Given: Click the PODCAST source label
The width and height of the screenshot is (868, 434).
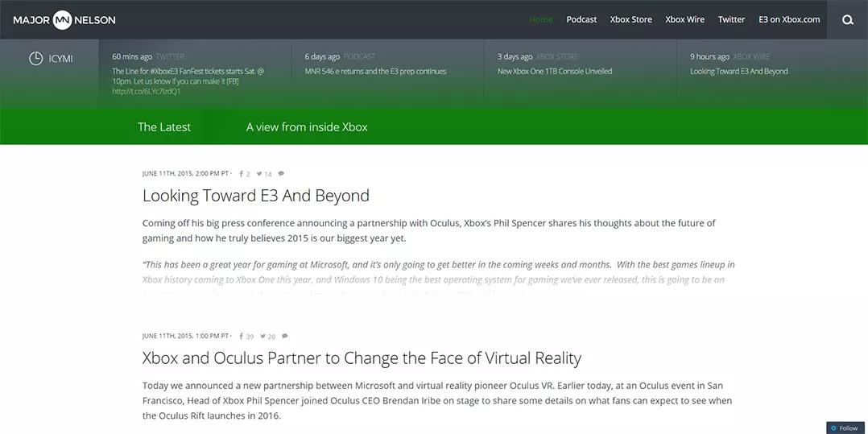Looking at the screenshot, I should click(359, 56).
